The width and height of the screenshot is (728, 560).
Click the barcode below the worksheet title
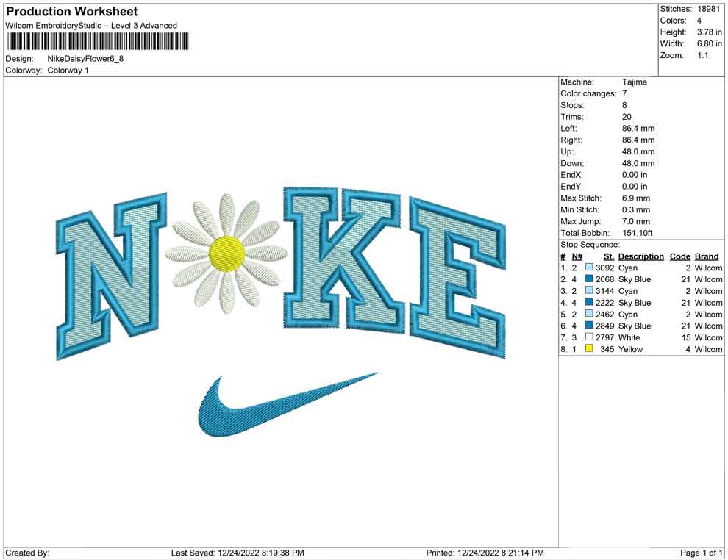96,41
